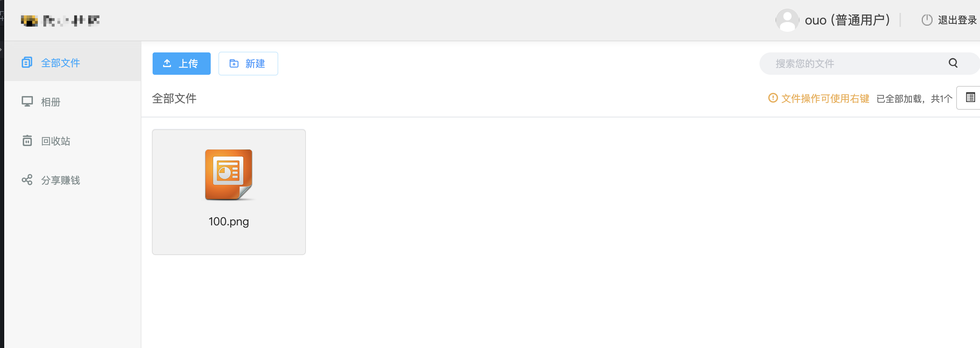Click the 全部文件 breadcrumb title
The height and width of the screenshot is (348, 980).
click(174, 99)
